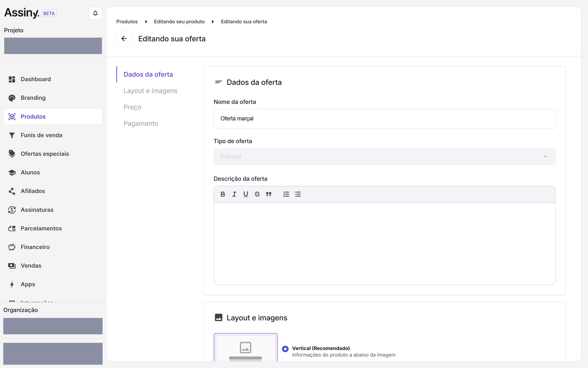Click the Produtos sidebar item
Viewport: 588px width, 368px height.
click(x=53, y=117)
